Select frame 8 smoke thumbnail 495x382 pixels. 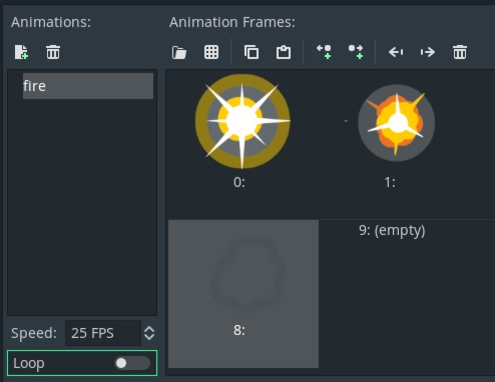tap(244, 294)
